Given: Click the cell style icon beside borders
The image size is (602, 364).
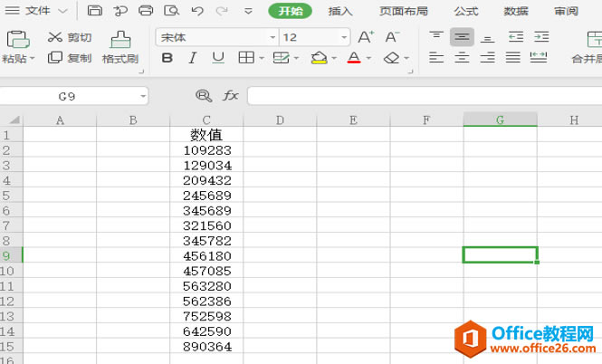Looking at the screenshot, I should (281, 58).
